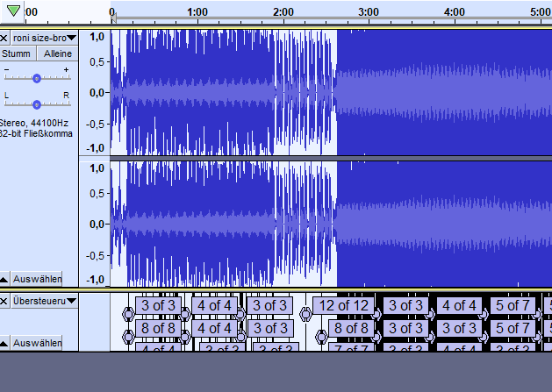Collapse the audio track using the arrow beside the upper Auswählen

4,279
